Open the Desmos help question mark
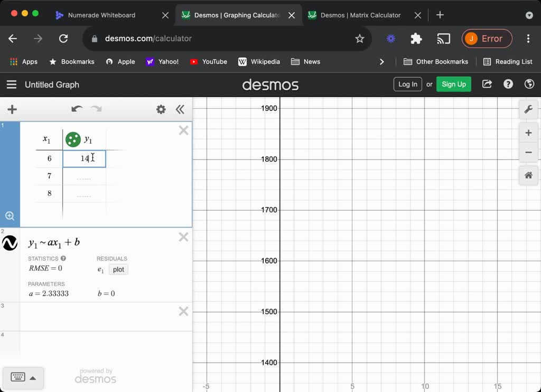 click(508, 84)
